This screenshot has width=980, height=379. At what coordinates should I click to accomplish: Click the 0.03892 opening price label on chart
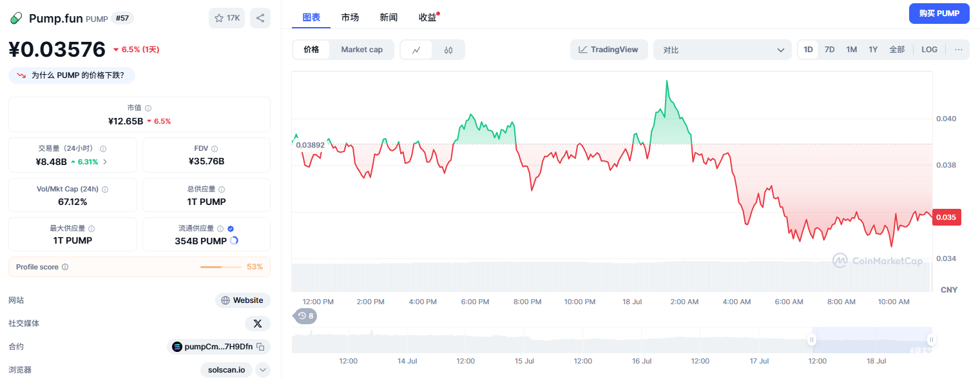coord(311,145)
